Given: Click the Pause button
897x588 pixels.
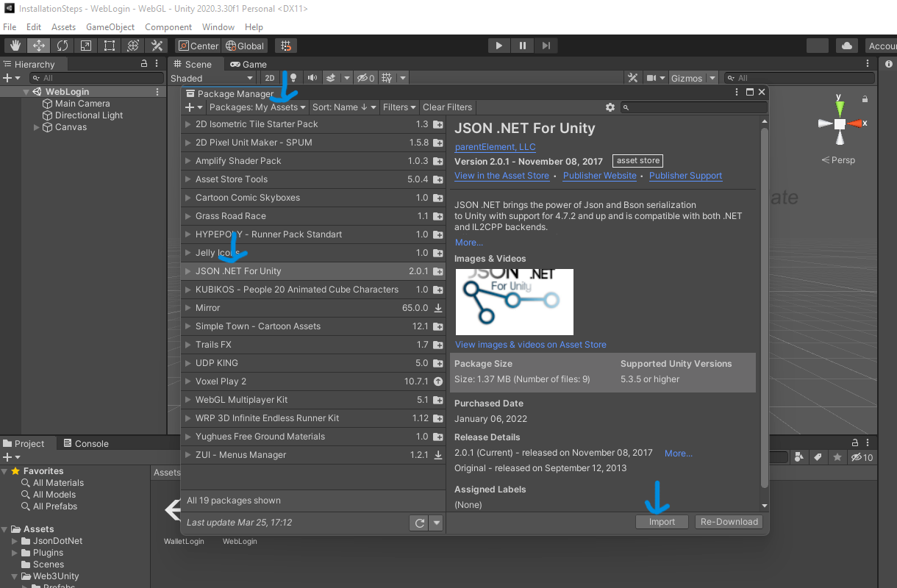Looking at the screenshot, I should (523, 46).
